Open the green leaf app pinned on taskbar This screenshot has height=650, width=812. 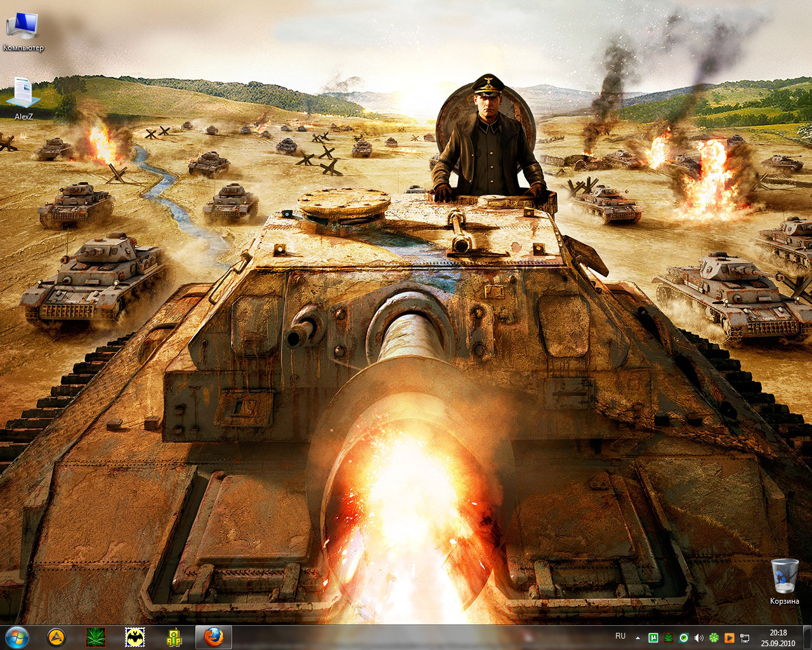(x=96, y=637)
